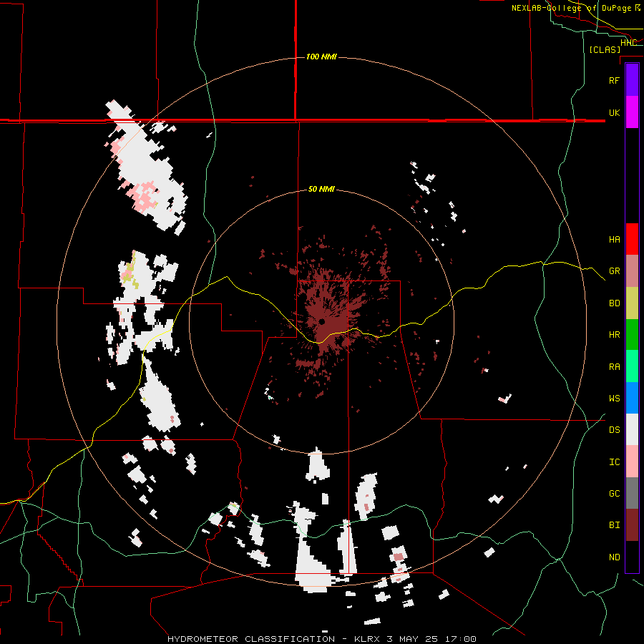Select the GR legend color block
This screenshot has height=644, width=644.
click(632, 271)
